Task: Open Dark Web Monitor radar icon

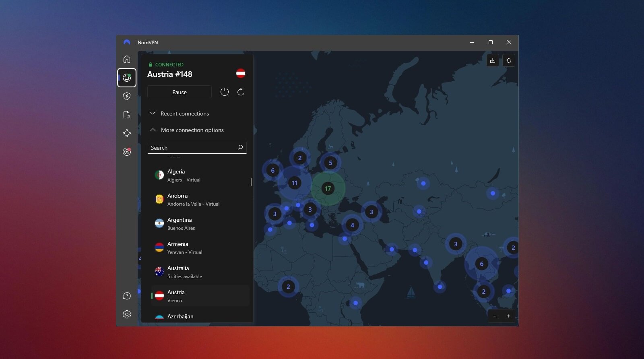Action: (127, 152)
